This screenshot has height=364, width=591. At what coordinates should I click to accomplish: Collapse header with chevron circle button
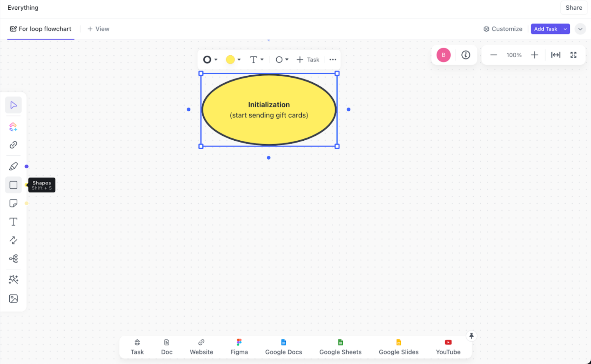tap(580, 29)
